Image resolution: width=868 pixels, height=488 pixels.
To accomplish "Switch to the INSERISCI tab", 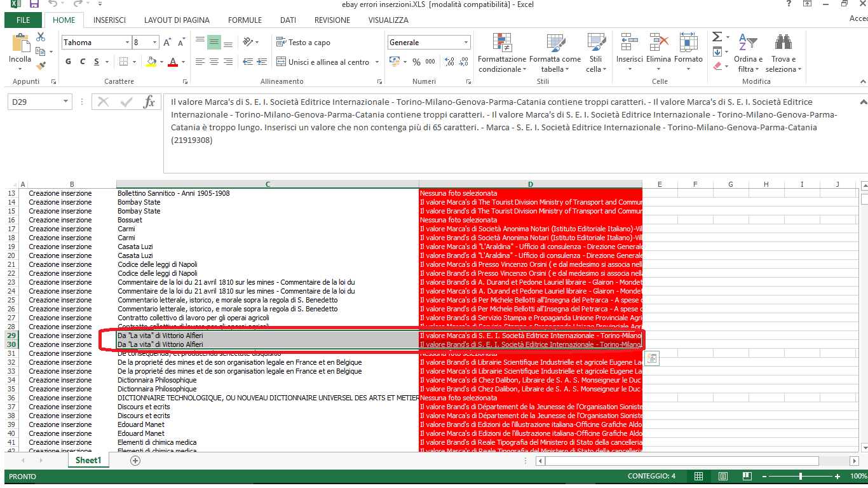I will pyautogui.click(x=109, y=20).
